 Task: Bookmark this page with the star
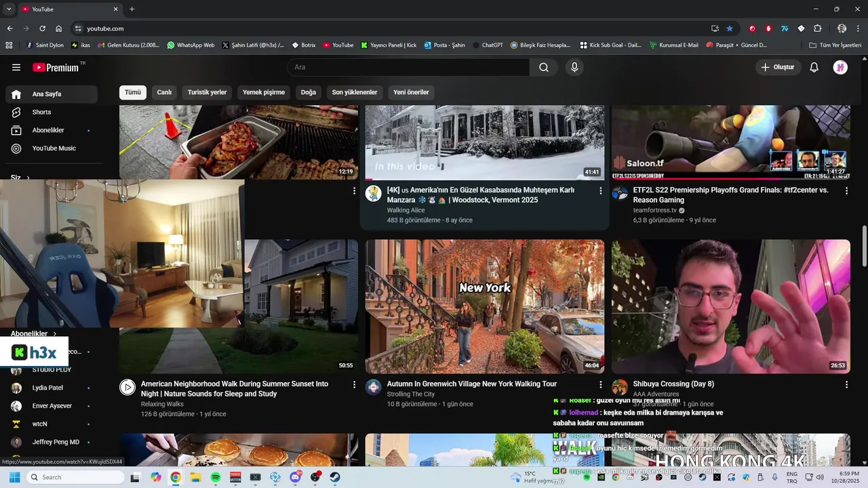(730, 28)
